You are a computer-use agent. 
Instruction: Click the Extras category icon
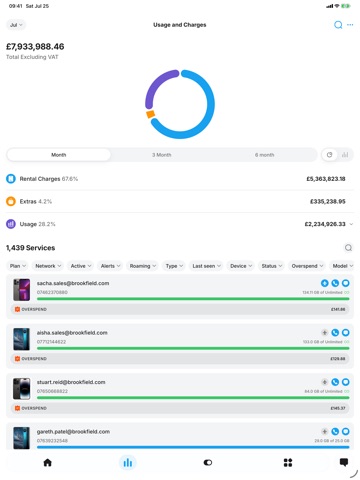[11, 201]
